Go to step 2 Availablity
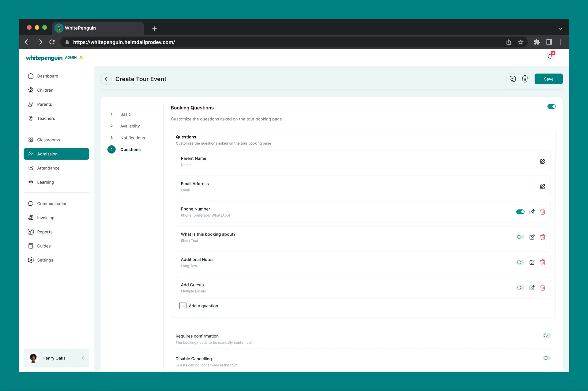The height and width of the screenshot is (391, 588). (130, 126)
